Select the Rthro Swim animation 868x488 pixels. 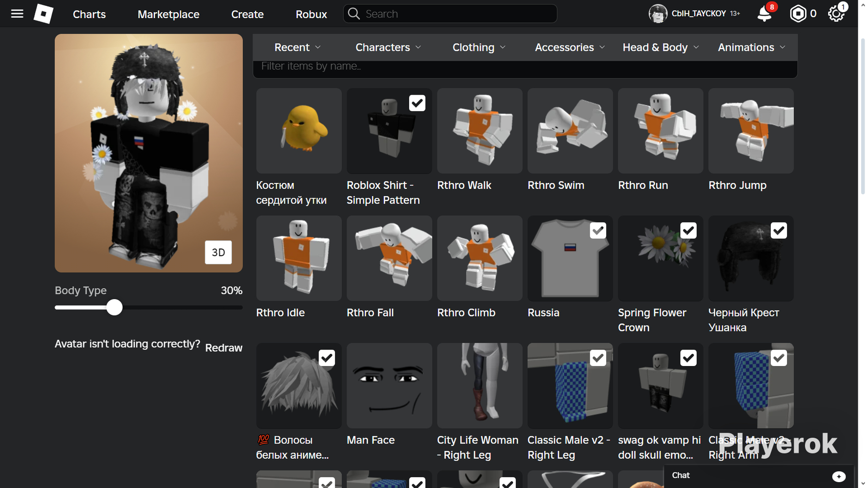570,131
